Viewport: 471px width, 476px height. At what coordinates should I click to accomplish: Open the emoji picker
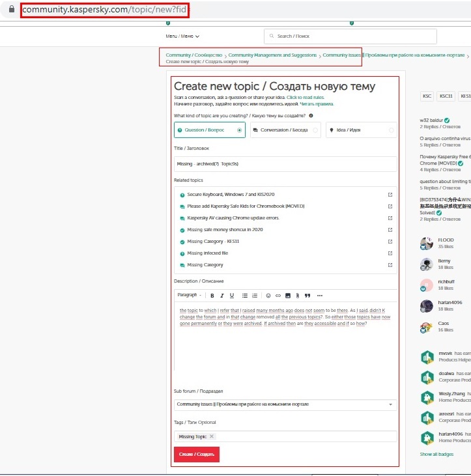(x=268, y=296)
